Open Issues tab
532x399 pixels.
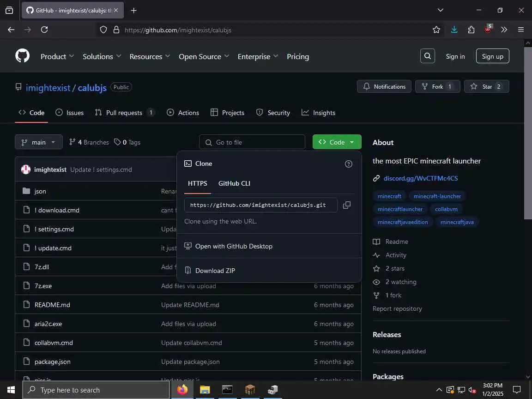coord(70,113)
